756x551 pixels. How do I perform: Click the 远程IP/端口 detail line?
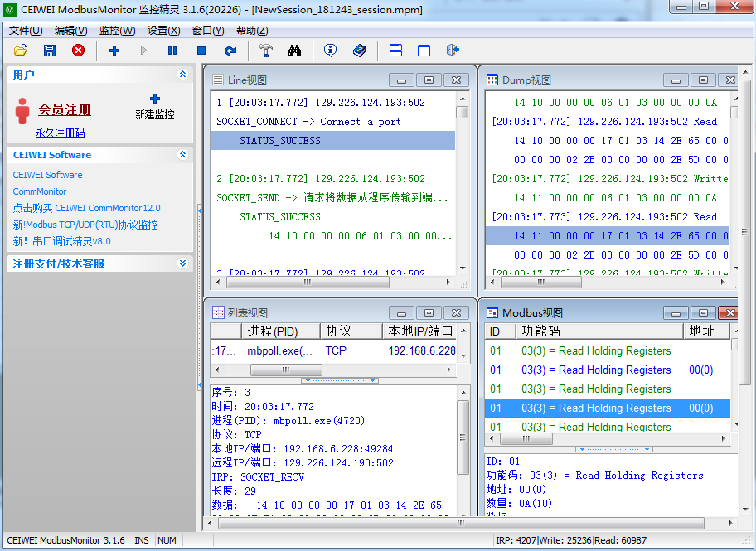303,463
